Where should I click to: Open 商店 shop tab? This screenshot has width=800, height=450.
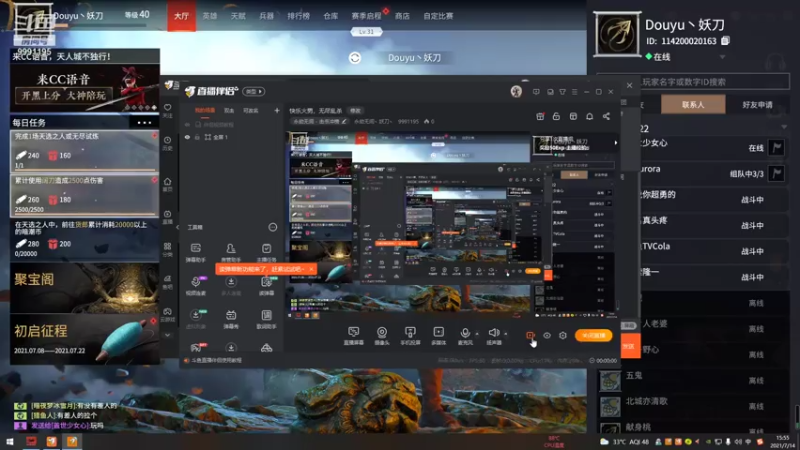(x=402, y=16)
